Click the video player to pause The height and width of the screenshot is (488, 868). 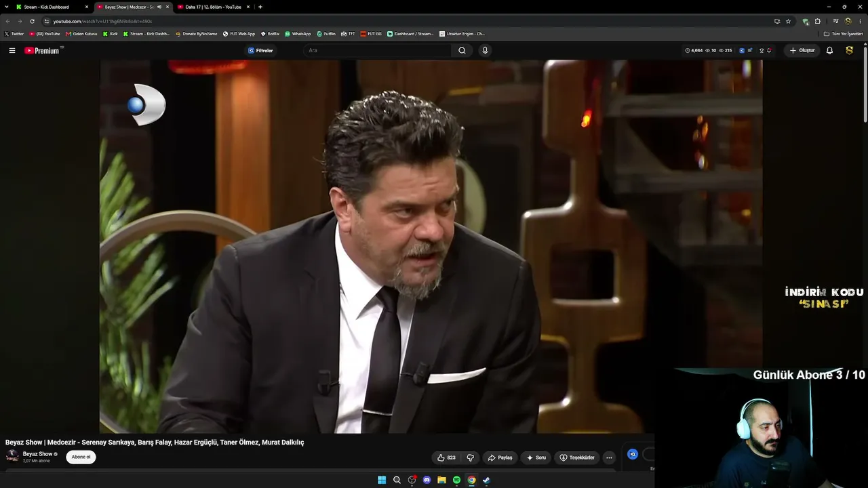(431, 247)
